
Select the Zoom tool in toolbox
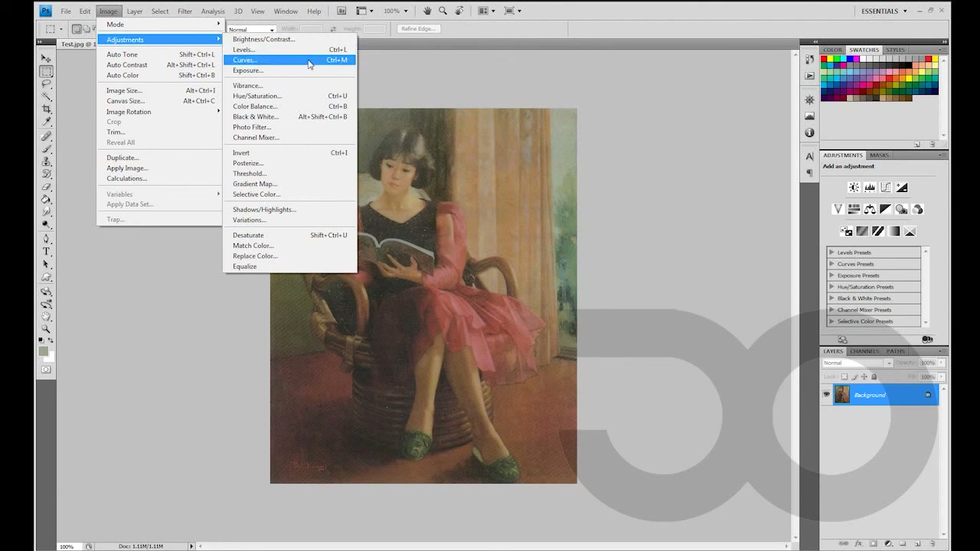(46, 329)
